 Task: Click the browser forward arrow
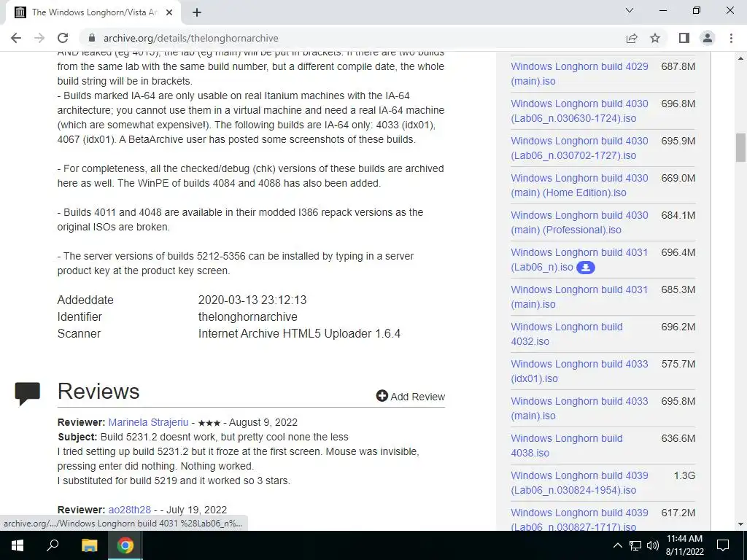coord(39,38)
